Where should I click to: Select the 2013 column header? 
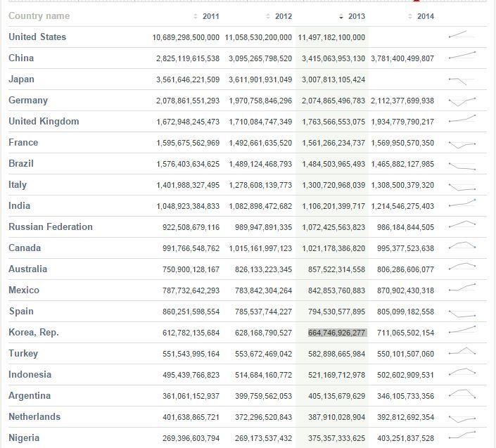click(x=357, y=16)
